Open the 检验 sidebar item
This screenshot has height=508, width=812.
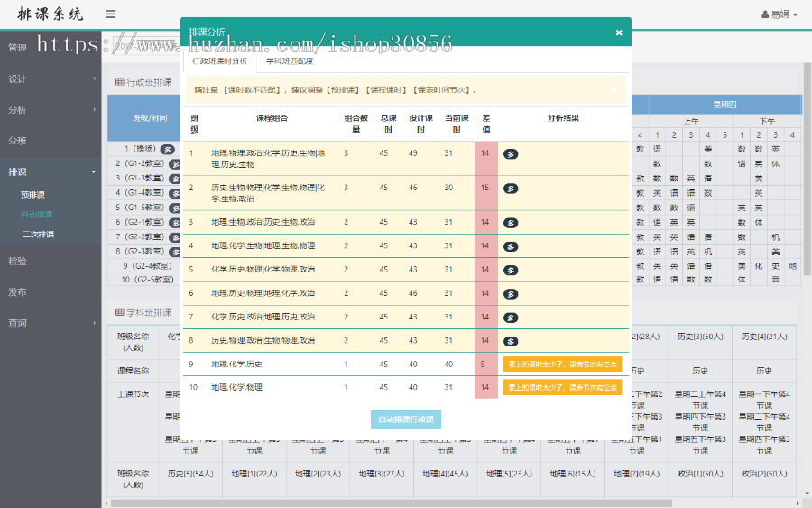click(51, 261)
